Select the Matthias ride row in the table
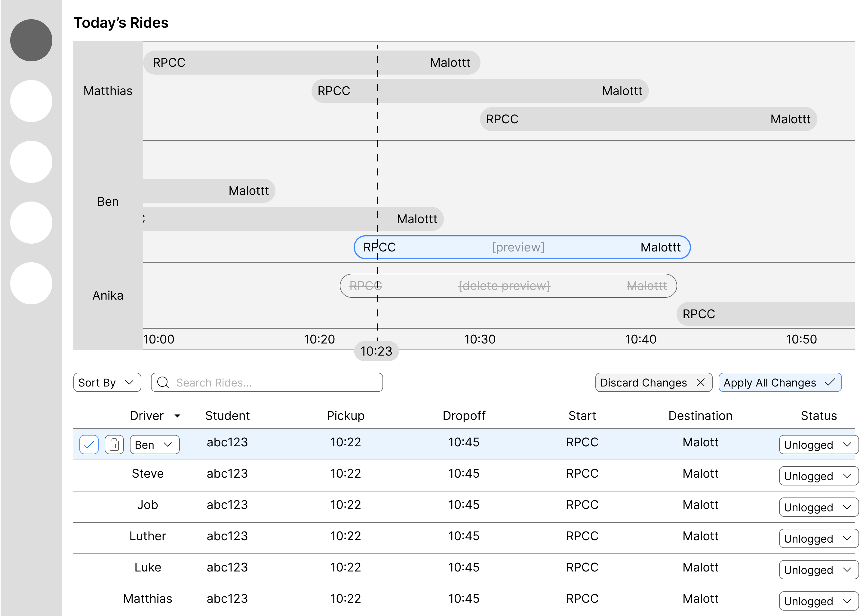 [464, 601]
